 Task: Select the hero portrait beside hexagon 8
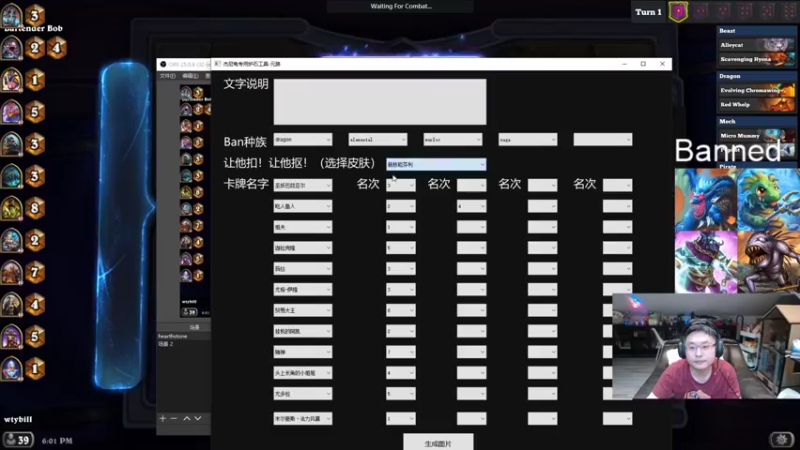click(11, 208)
